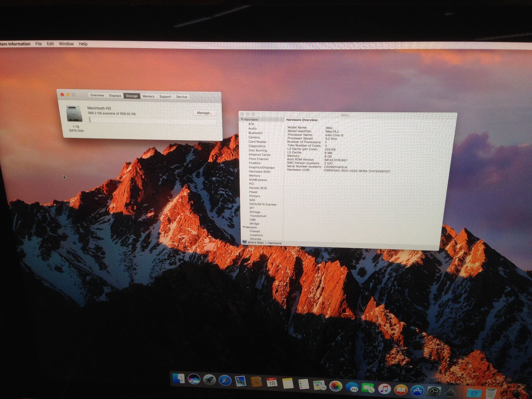Open System Preferences gear icon
532x399 pixels.
coord(434,391)
